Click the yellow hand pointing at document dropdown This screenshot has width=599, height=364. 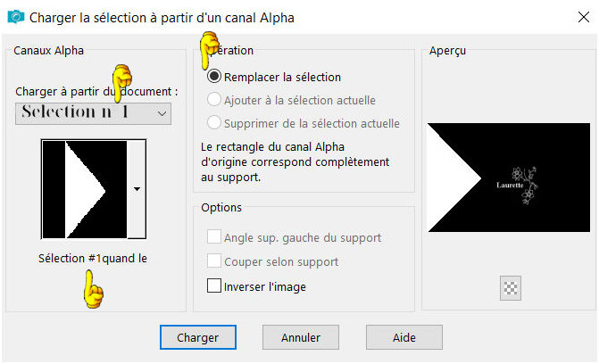(122, 83)
